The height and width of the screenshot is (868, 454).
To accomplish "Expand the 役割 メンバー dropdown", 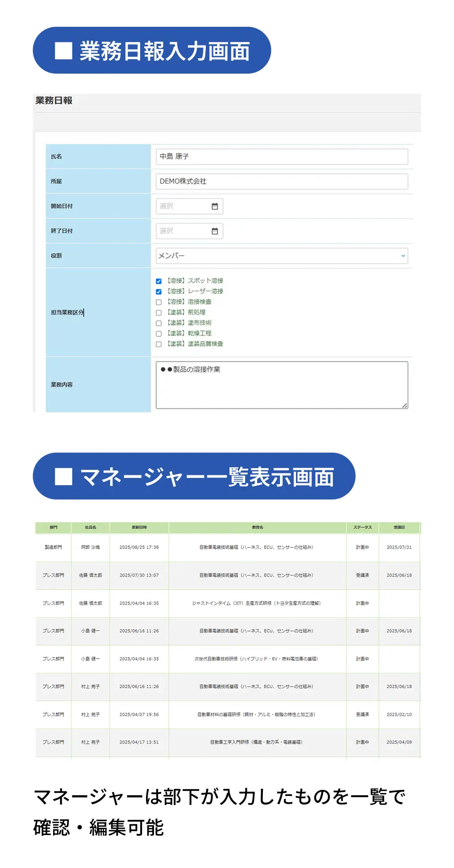I will tap(281, 256).
